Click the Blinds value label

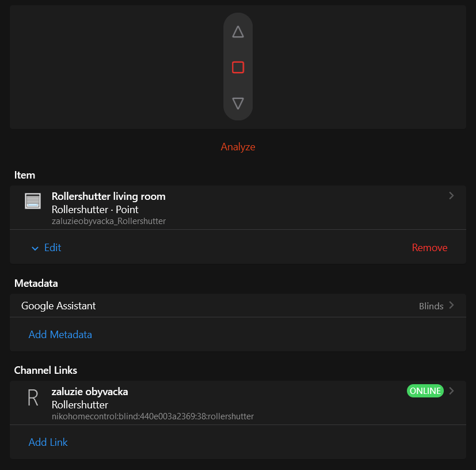click(x=431, y=306)
